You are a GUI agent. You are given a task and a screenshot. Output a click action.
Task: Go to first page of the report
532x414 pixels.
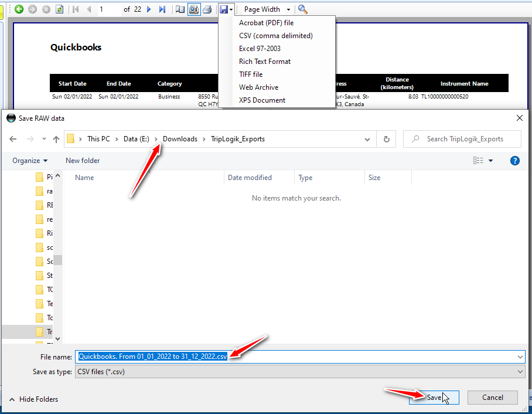coord(76,9)
